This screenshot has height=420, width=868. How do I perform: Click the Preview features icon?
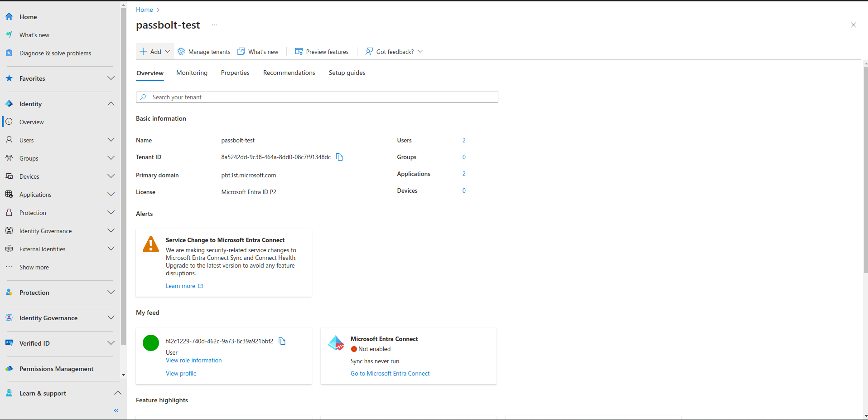(299, 52)
